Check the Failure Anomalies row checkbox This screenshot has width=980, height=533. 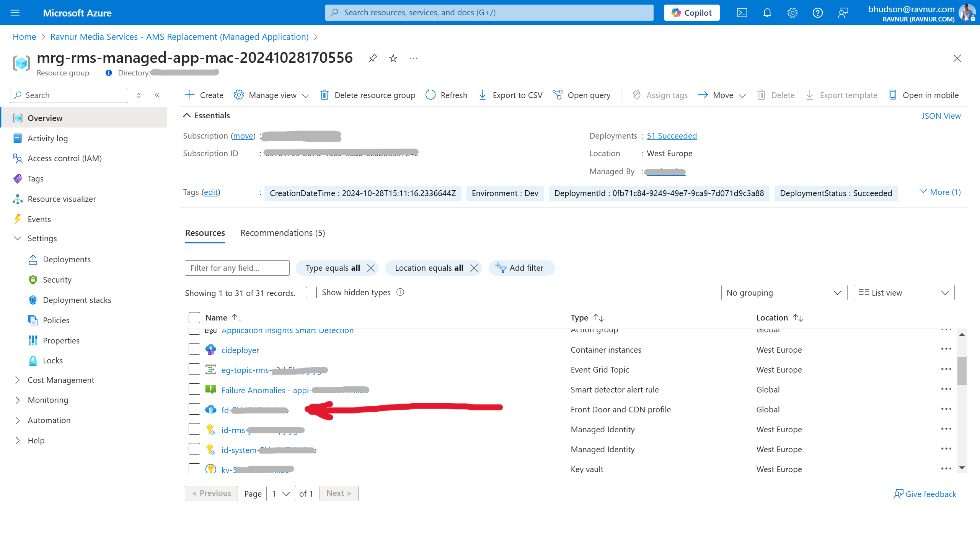pyautogui.click(x=194, y=389)
